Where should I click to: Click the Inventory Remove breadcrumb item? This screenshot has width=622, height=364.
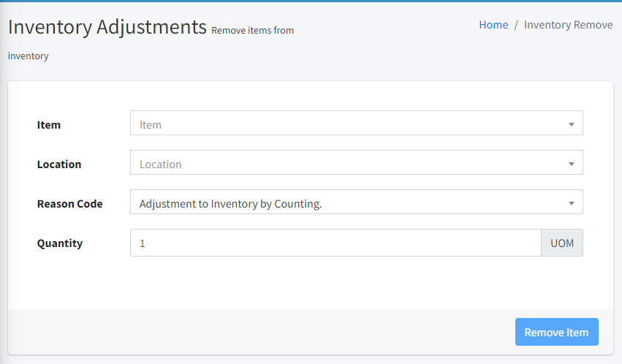568,25
